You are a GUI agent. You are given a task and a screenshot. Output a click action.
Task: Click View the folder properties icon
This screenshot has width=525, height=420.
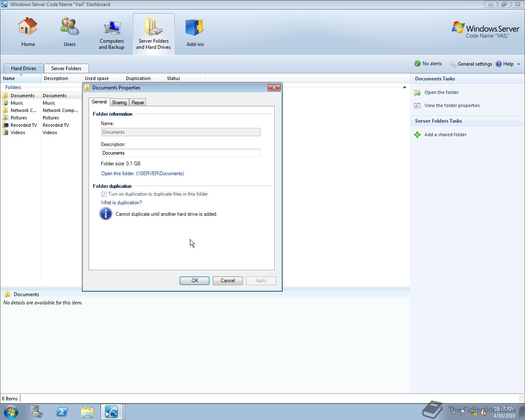(417, 105)
